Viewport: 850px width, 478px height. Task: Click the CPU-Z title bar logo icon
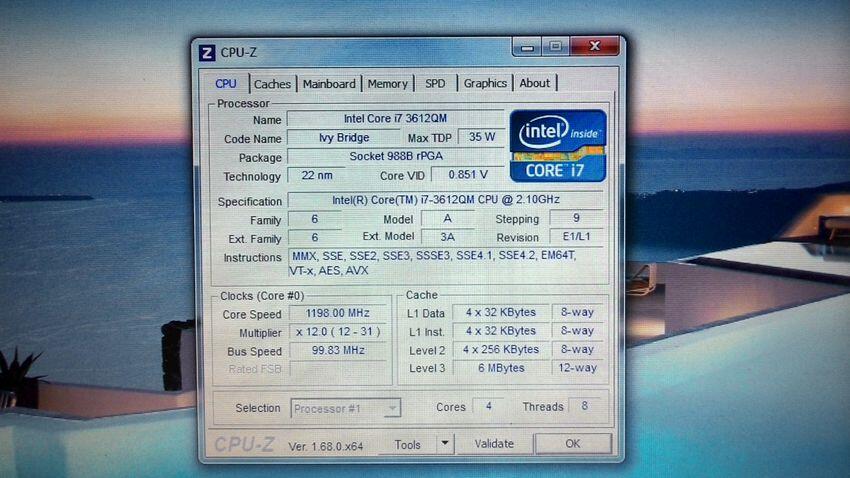tap(207, 53)
